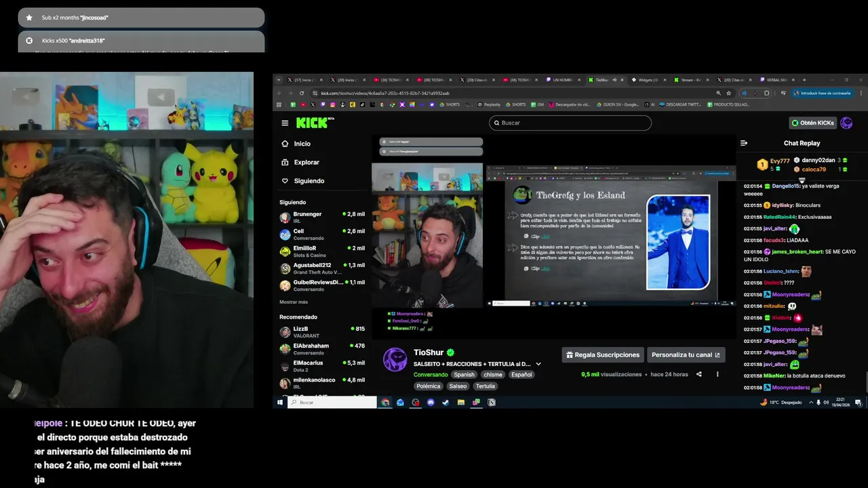
Task: Click the zoom magnifier icon in the address bar
Action: 718,93
